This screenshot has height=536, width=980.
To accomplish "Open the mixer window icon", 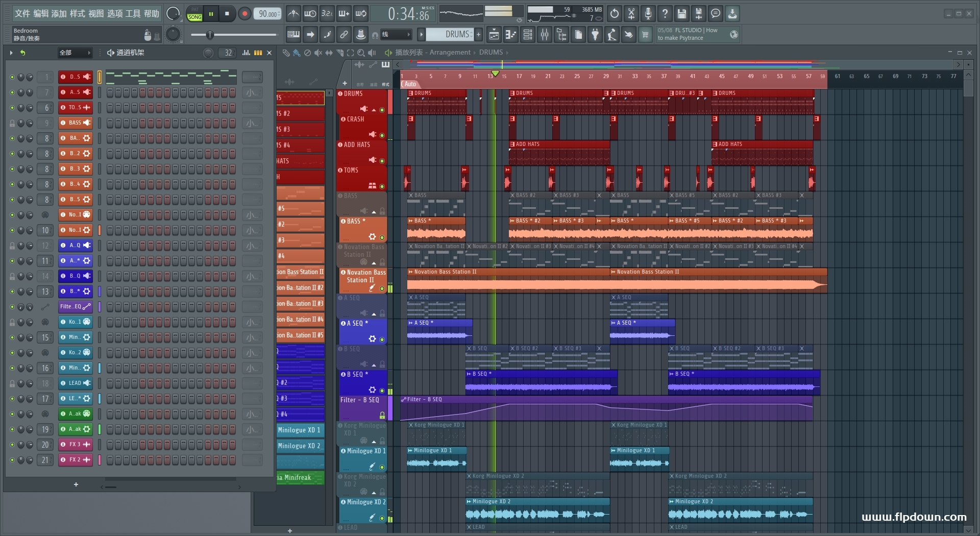I will tap(545, 35).
